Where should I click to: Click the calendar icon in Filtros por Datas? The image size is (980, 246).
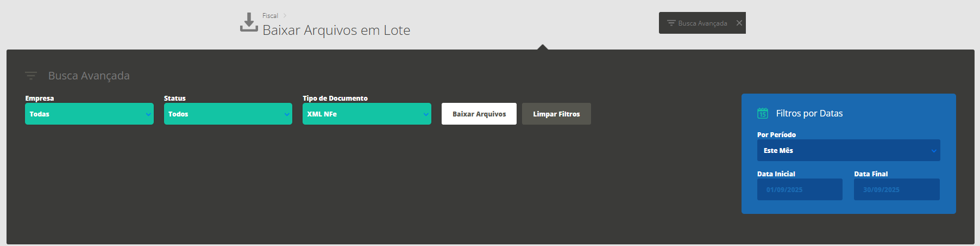763,113
